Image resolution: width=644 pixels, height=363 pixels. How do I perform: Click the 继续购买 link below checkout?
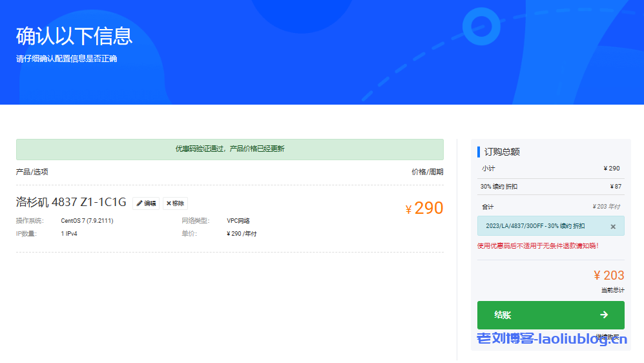[607, 337]
